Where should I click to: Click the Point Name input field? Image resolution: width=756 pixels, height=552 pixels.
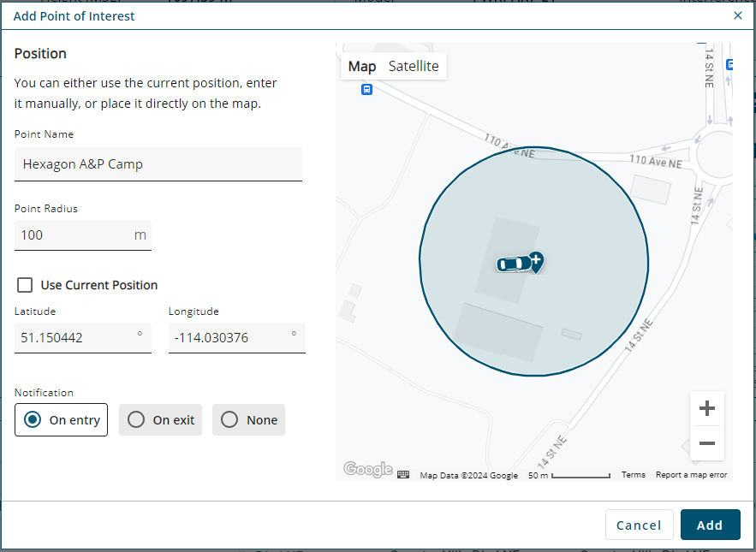158,164
